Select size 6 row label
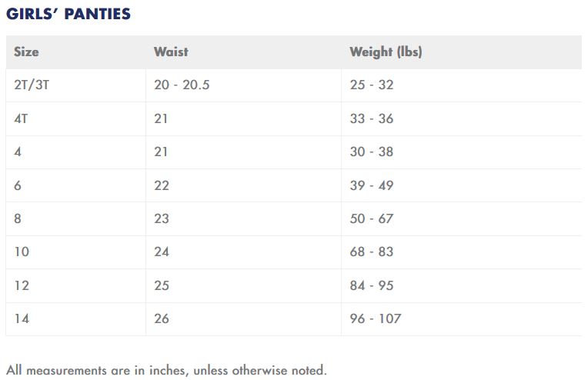This screenshot has width=588, height=380. (x=18, y=185)
